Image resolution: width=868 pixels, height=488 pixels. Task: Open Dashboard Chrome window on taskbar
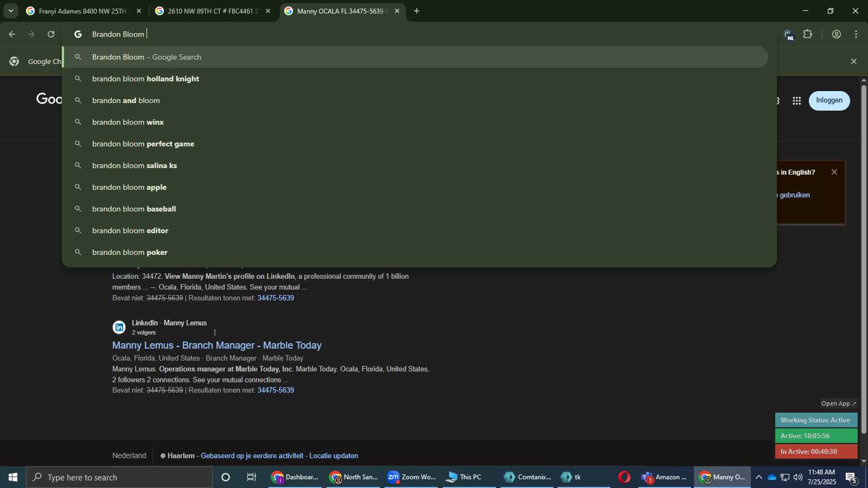click(x=295, y=477)
